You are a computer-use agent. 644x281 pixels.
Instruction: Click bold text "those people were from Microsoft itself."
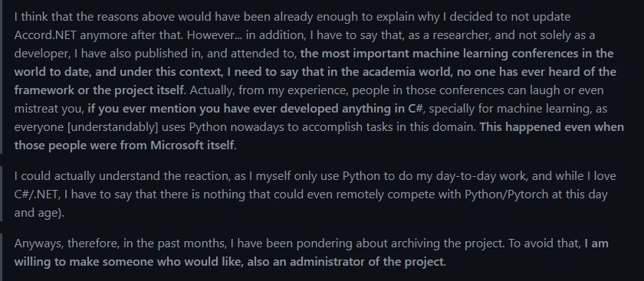click(x=125, y=145)
